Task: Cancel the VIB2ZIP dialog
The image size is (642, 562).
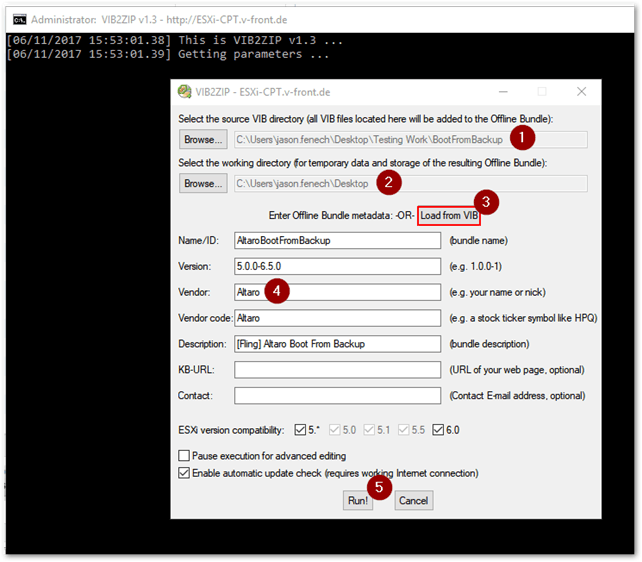Action: (414, 500)
